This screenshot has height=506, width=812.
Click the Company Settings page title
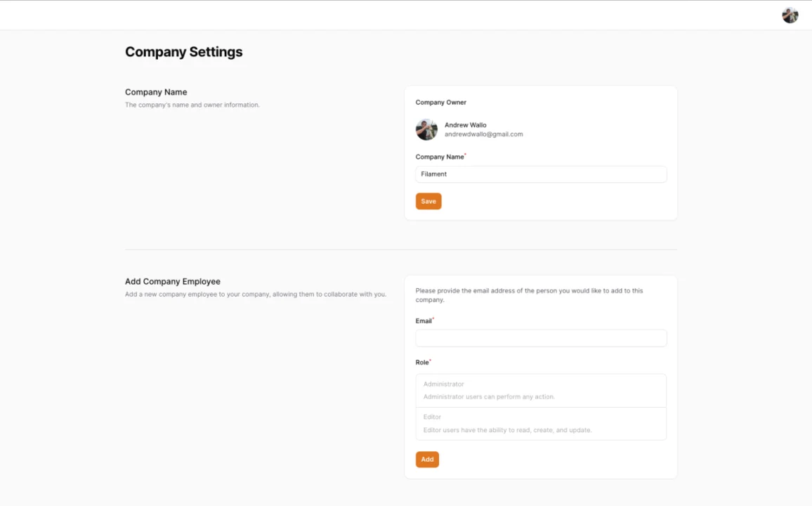click(x=183, y=51)
